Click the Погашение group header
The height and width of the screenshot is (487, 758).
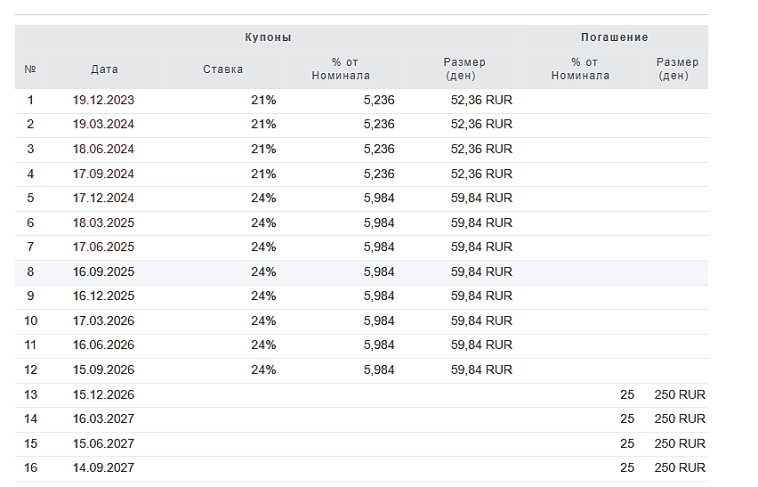[614, 37]
